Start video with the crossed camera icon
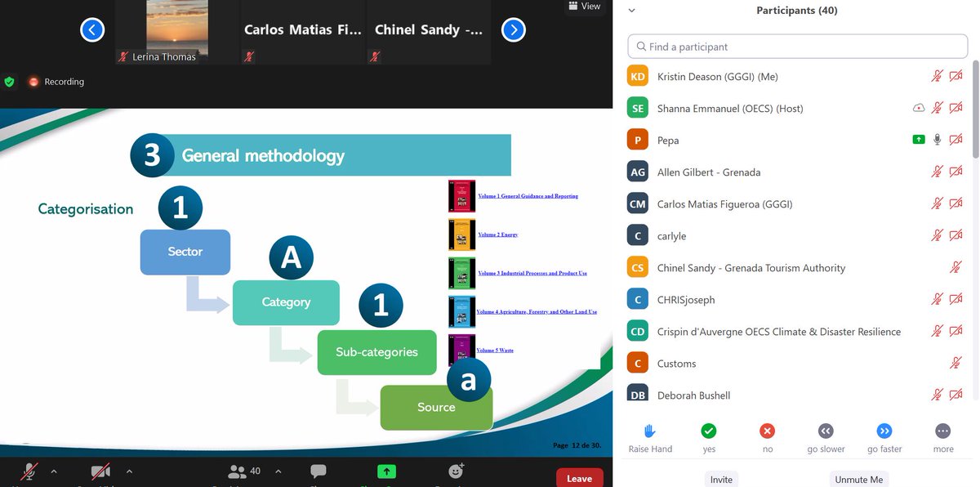This screenshot has height=487, width=980. pos(100,472)
